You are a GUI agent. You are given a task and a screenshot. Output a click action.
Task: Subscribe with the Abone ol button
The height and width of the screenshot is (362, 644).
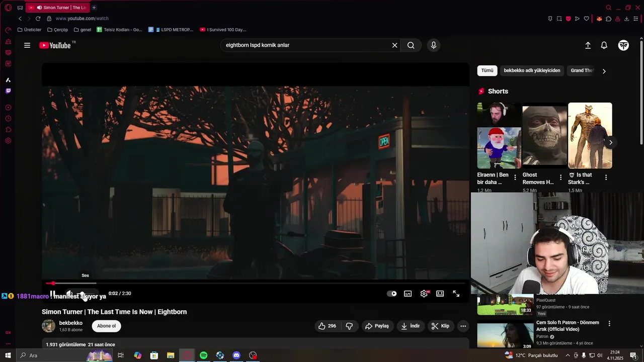coord(107,326)
